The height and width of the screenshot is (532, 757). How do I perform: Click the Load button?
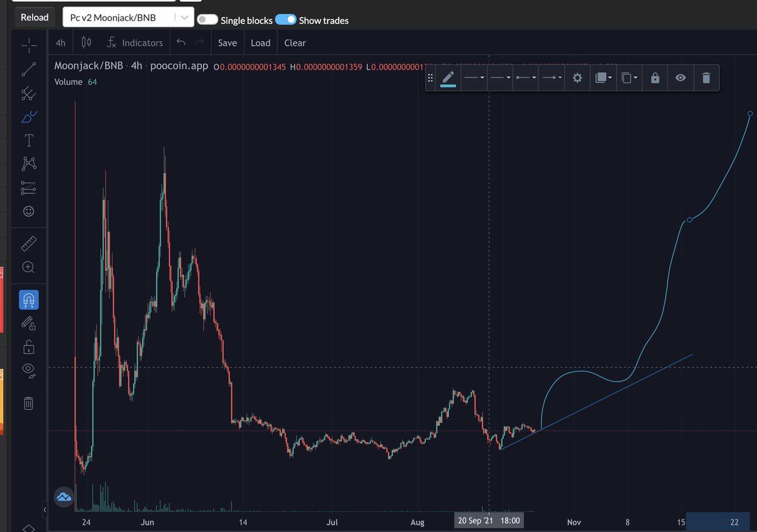261,42
